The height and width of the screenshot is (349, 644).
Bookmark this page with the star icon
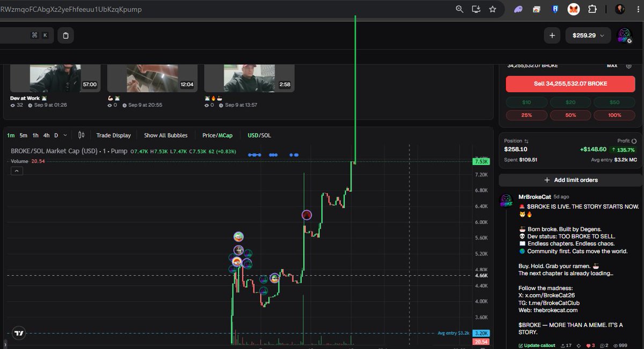(x=492, y=9)
